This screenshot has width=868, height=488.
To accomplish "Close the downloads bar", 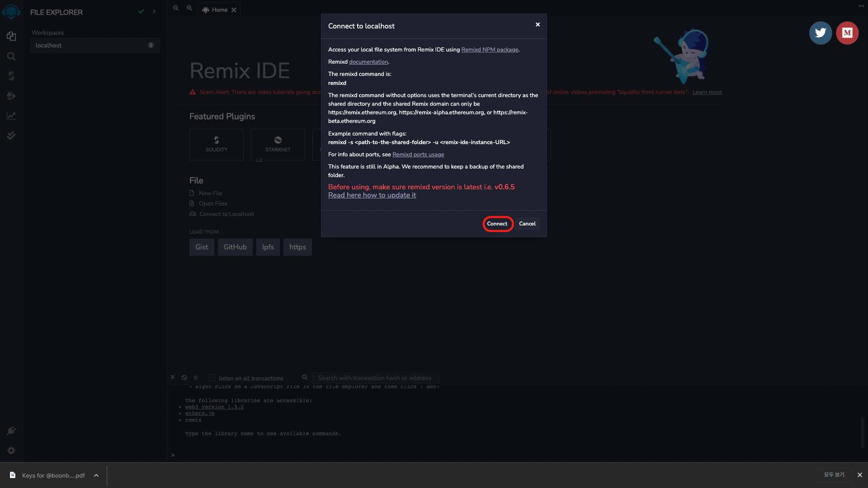I will click(x=860, y=475).
